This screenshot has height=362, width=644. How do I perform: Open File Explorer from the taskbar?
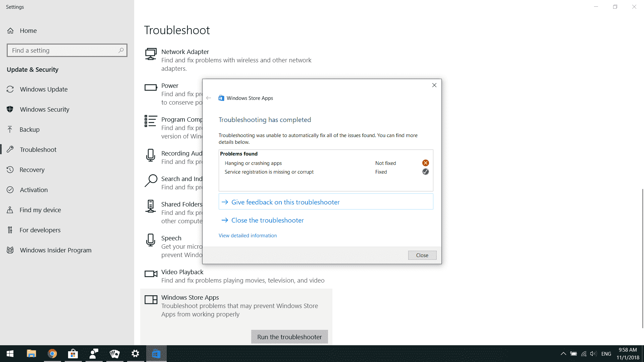[x=31, y=354]
